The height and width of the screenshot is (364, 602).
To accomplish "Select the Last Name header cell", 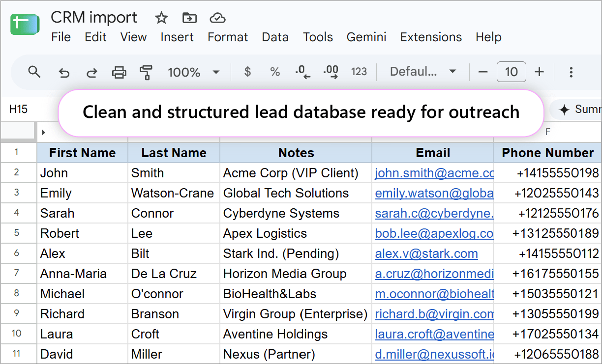I will click(174, 153).
